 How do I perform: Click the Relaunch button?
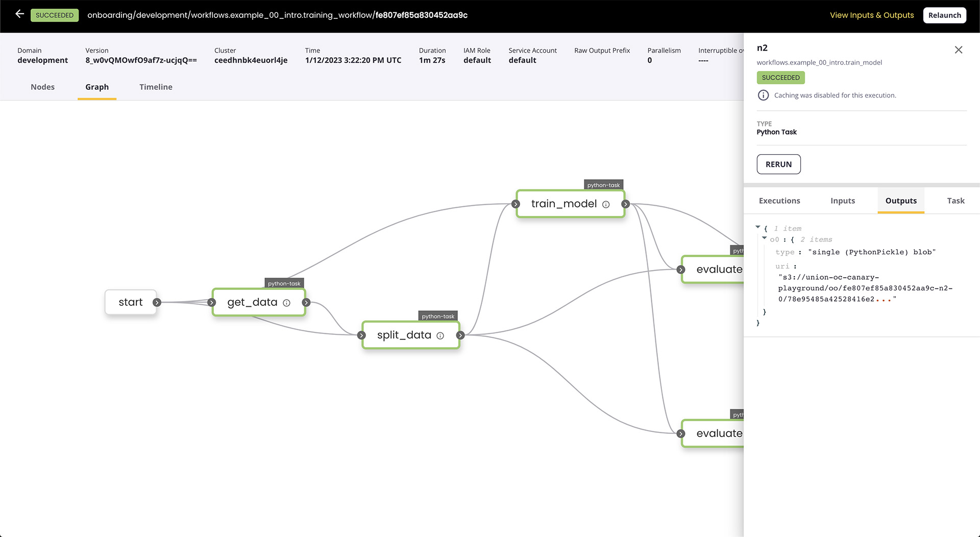[944, 15]
